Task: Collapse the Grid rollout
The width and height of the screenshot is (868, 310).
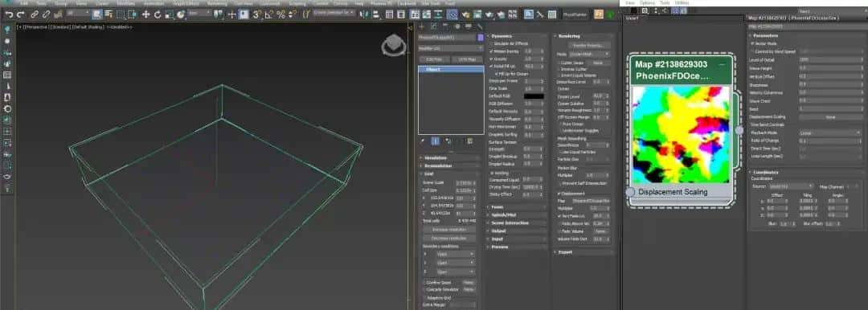Action: tap(449, 173)
